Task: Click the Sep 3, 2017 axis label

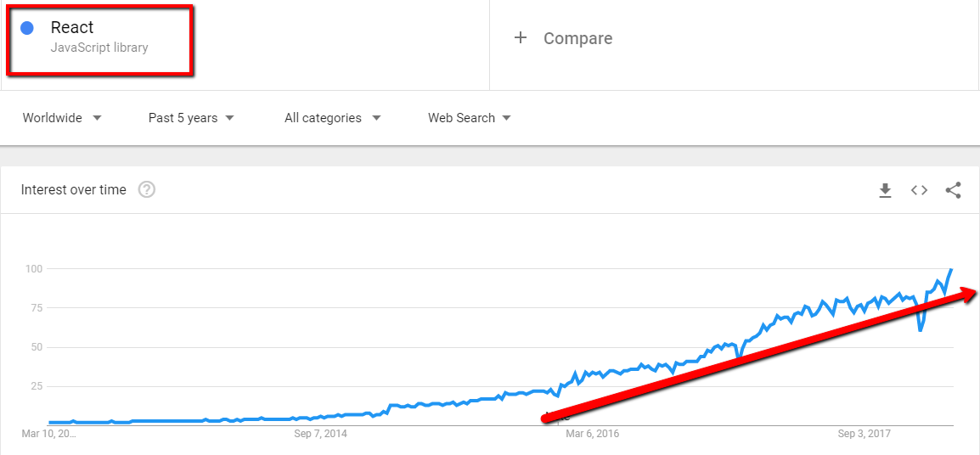Action: pos(864,435)
